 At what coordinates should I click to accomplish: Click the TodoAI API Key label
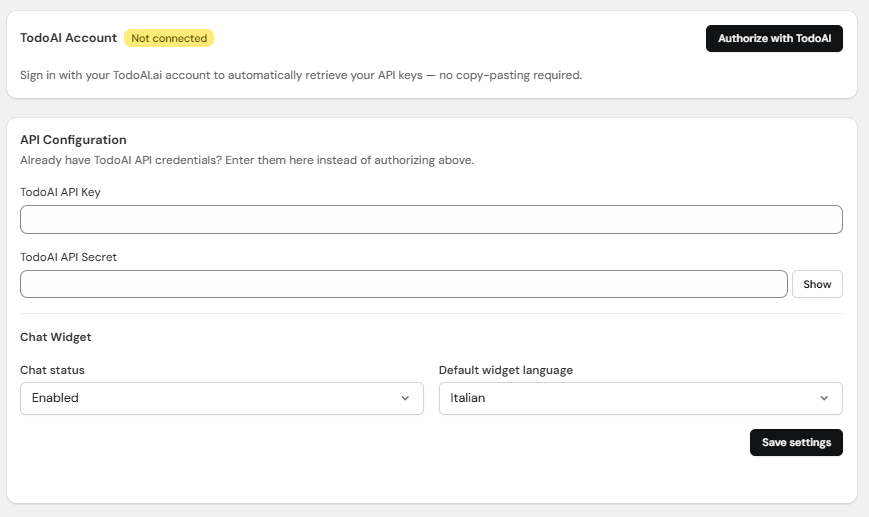click(x=60, y=192)
